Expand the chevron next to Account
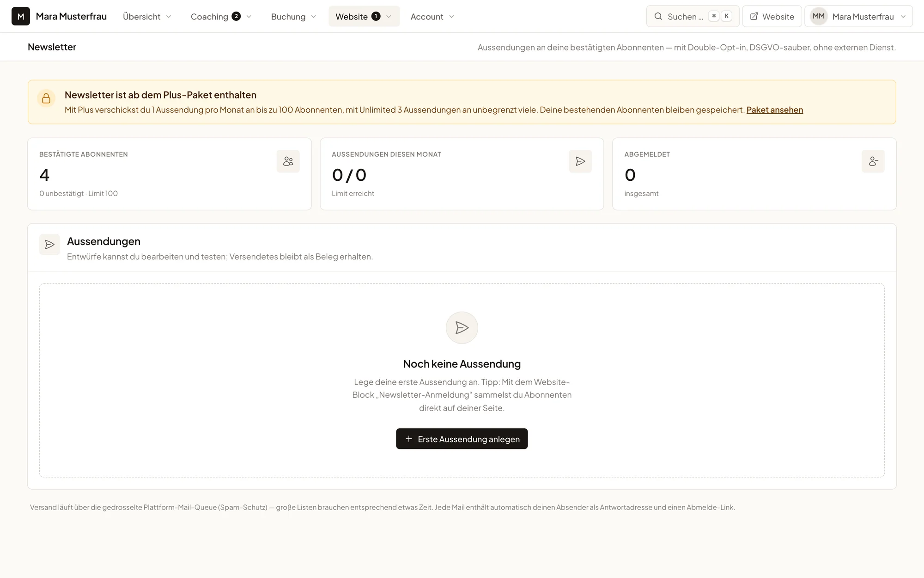This screenshot has height=578, width=924. point(452,17)
